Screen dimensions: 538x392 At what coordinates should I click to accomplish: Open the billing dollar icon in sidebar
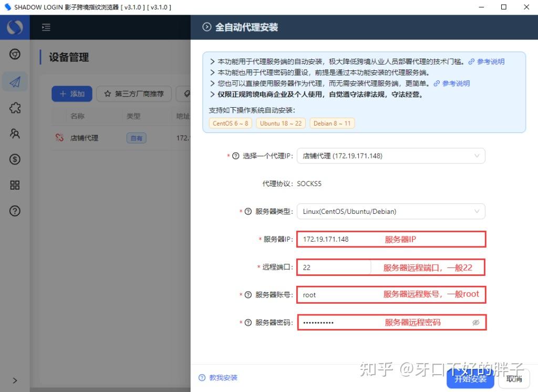click(15, 160)
